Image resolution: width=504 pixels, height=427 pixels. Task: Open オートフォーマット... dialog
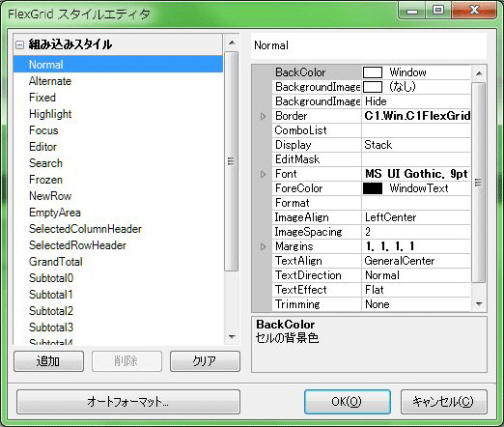128,402
